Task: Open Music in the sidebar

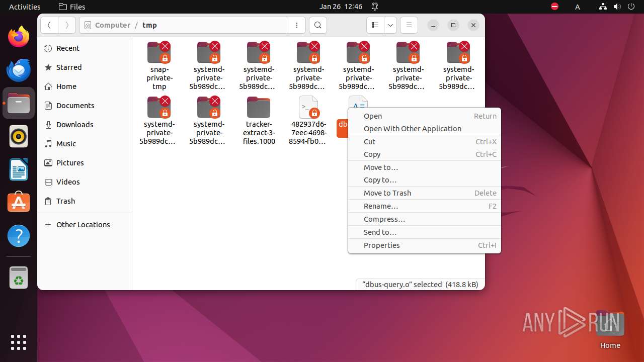Action: 85,144
